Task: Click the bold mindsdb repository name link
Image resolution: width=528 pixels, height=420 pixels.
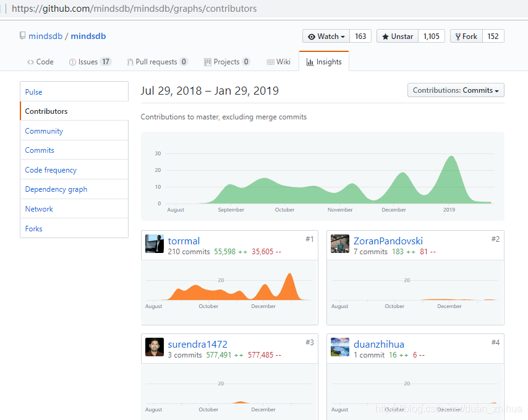Action: 88,36
